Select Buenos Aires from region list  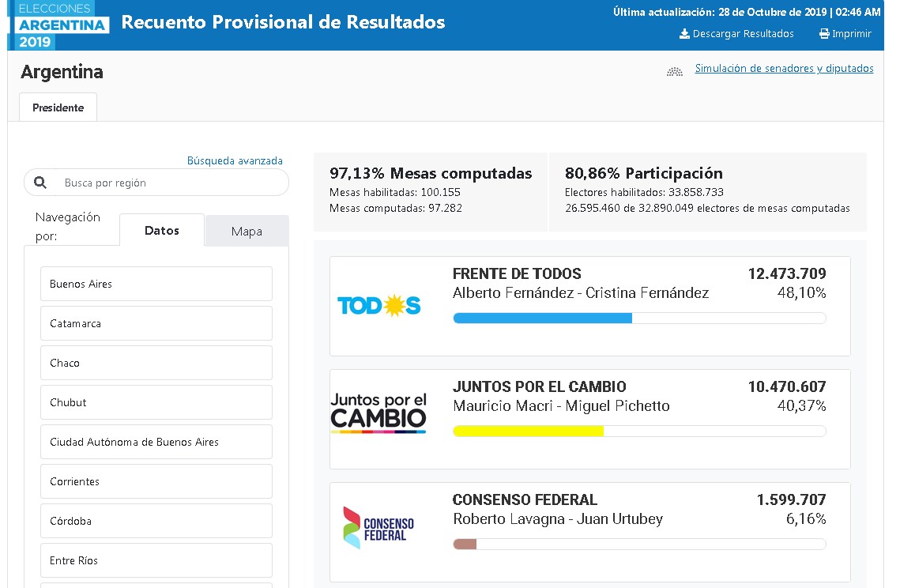coord(156,284)
